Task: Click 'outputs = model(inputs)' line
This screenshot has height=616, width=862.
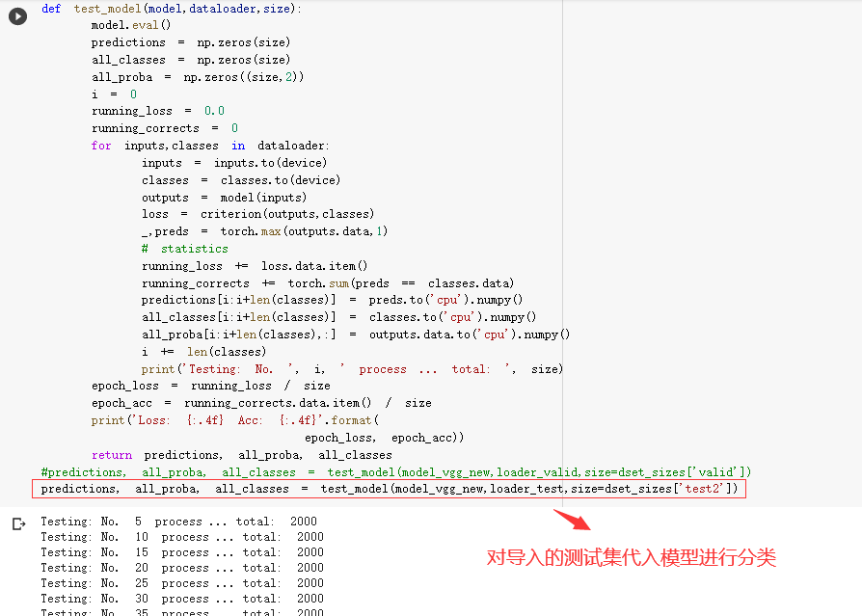Action: (x=224, y=198)
